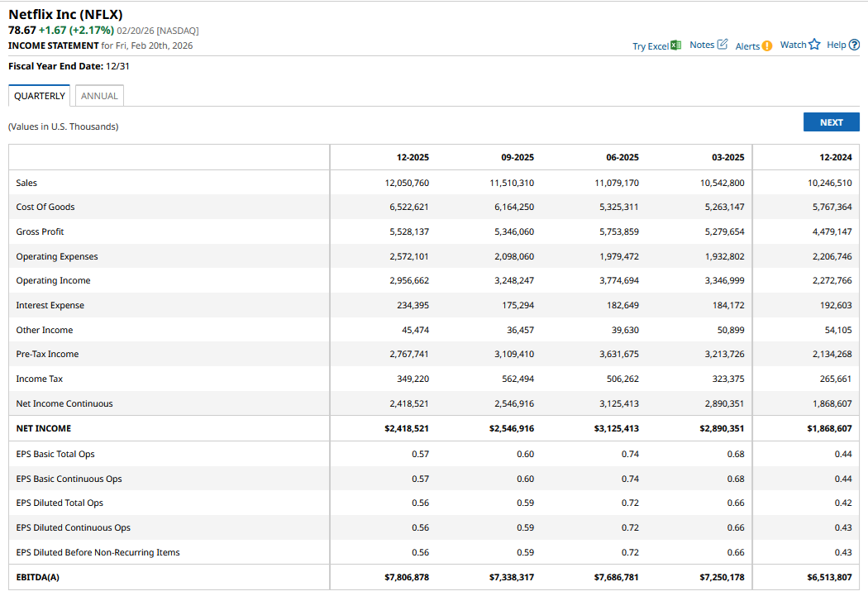Click the Netflix Inc (NFLX) heading
This screenshot has width=868, height=596.
coord(65,14)
